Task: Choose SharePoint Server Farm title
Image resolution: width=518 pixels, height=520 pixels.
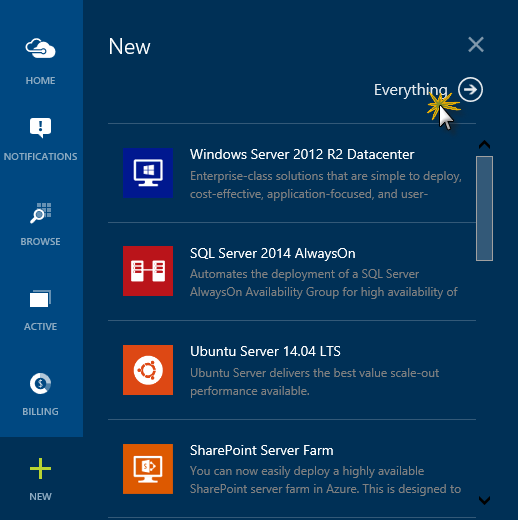Action: point(262,451)
